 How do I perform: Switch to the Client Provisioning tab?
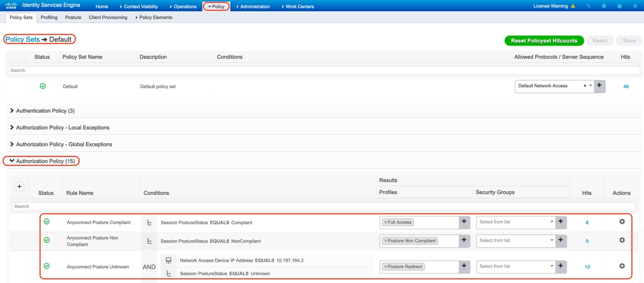pos(108,17)
